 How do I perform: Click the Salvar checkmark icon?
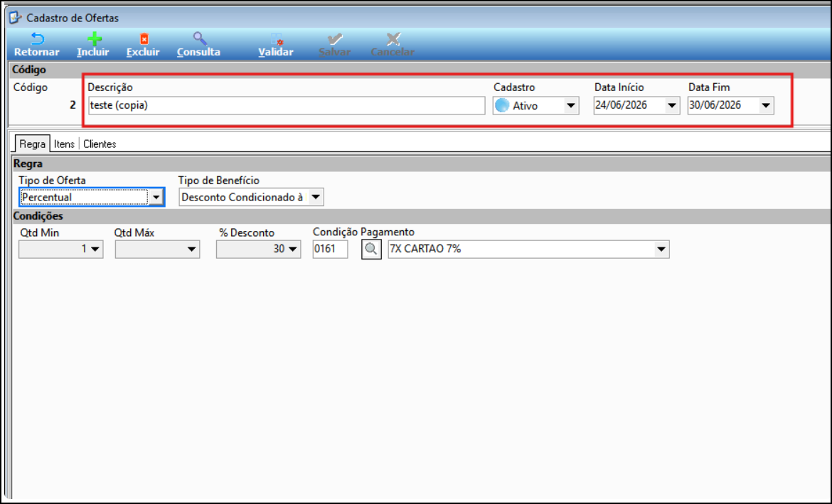pos(335,39)
